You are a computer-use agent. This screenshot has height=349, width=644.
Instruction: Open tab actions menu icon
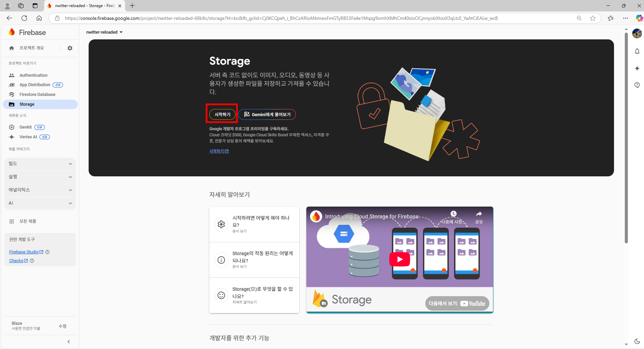click(35, 6)
